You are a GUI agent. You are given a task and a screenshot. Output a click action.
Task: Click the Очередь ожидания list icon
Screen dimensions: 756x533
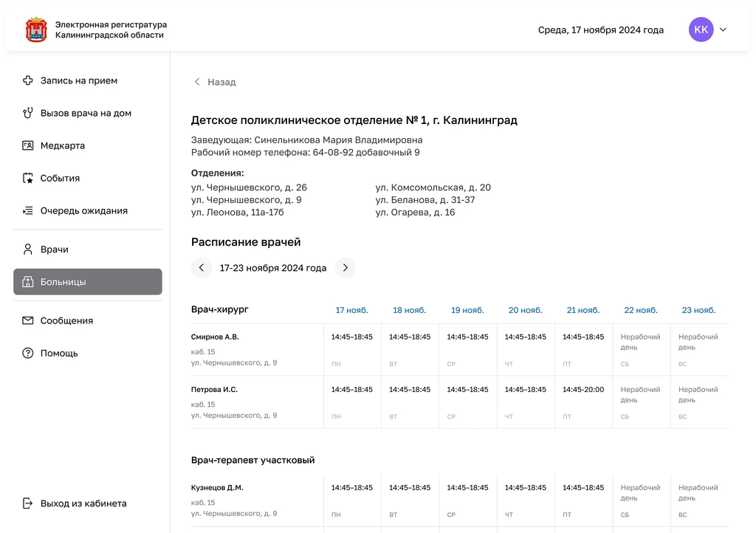[28, 210]
